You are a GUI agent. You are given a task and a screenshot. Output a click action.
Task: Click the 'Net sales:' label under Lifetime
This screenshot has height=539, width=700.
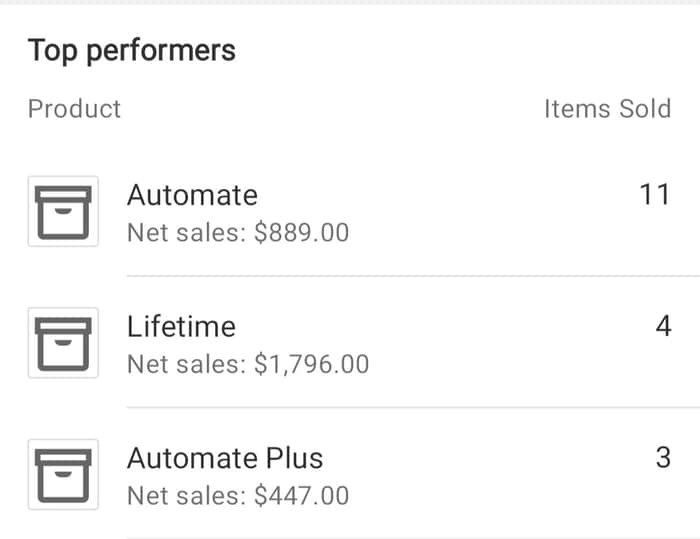[187, 364]
